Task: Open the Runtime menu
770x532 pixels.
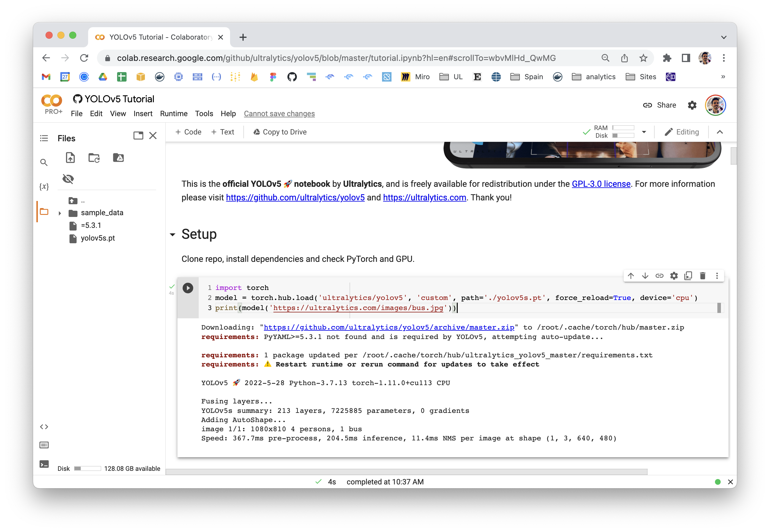Action: [173, 114]
